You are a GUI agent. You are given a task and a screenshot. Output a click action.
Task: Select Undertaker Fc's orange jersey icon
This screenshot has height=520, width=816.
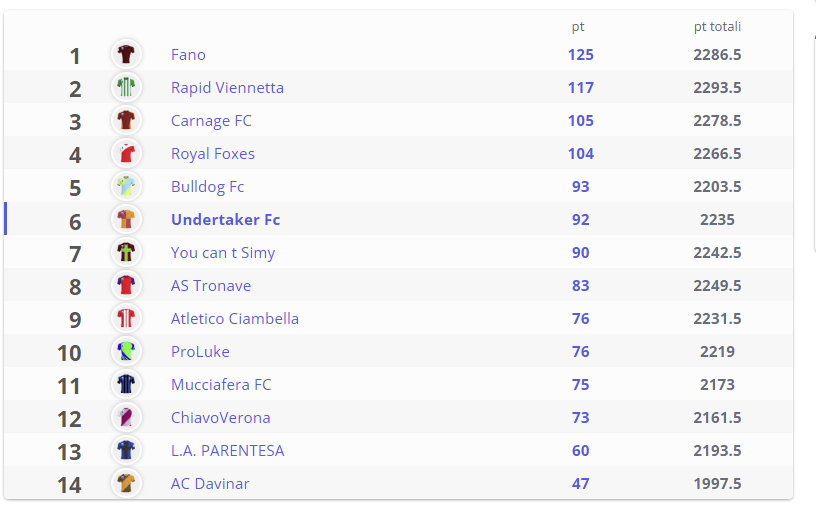click(x=126, y=219)
